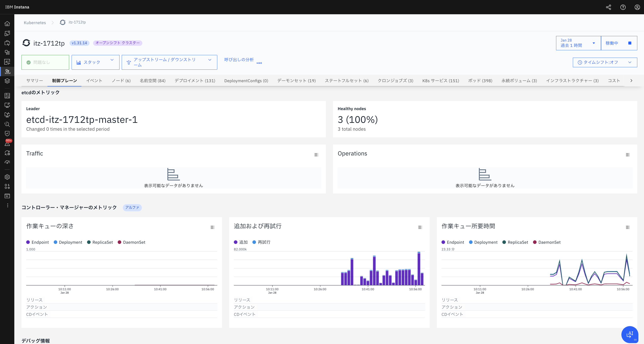Viewport: 644px width, 344px height.
Task: Open the user profile icon
Action: [x=637, y=7]
